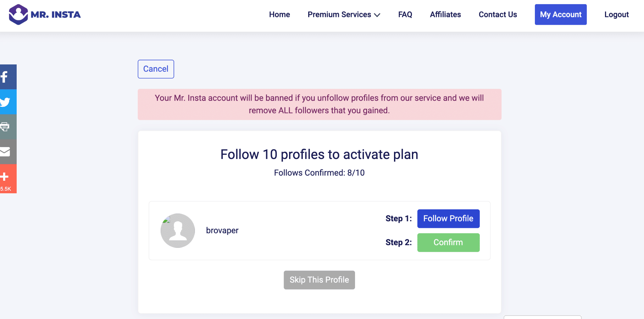The width and height of the screenshot is (644, 319).
Task: Click the Logout link
Action: pos(616,14)
